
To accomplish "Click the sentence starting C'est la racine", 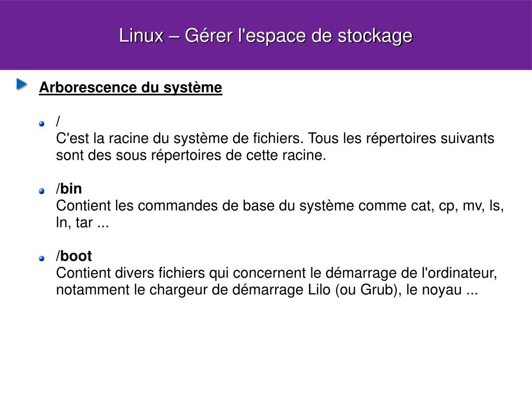I will pos(275,138).
